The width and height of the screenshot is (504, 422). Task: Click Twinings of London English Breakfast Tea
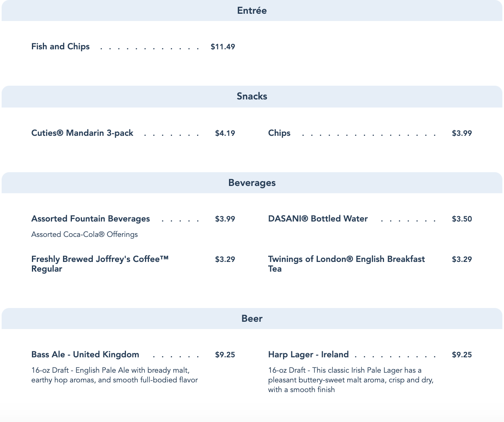[346, 264]
